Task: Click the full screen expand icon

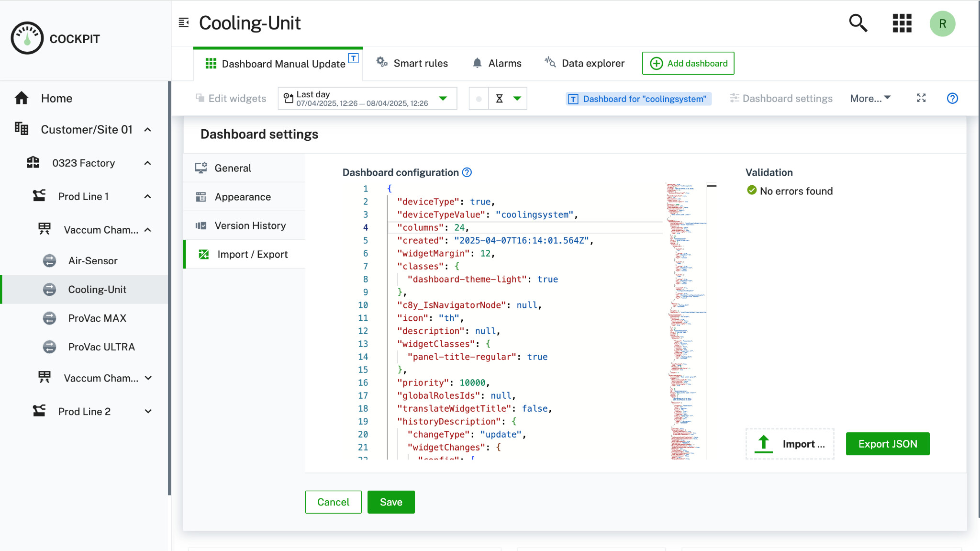Action: point(921,98)
